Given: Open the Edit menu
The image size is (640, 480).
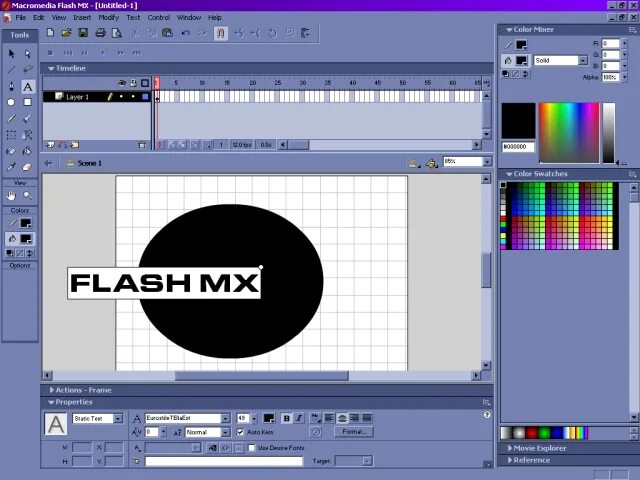Looking at the screenshot, I should [39, 18].
